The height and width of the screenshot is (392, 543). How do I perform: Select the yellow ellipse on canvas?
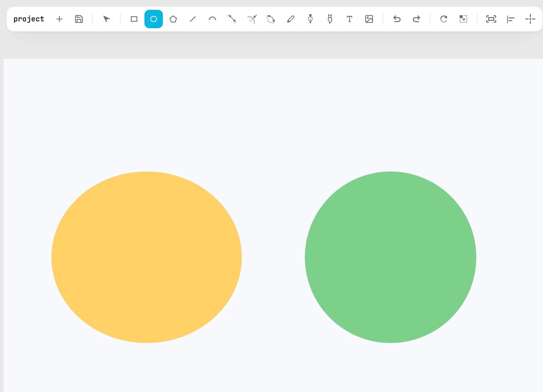tap(147, 257)
